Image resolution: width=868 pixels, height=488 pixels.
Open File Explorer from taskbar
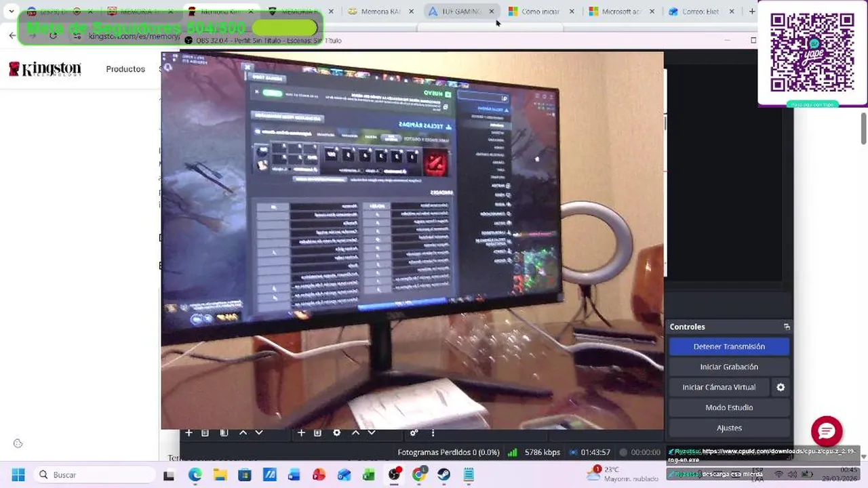(x=220, y=475)
